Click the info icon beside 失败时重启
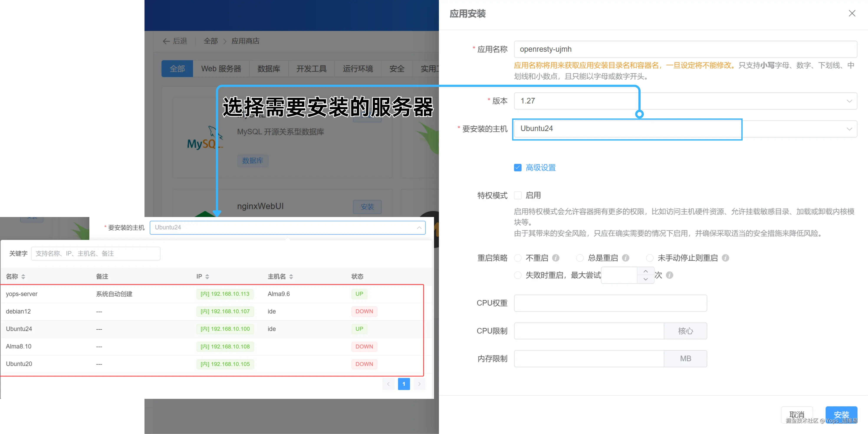Screen dimensions: 868x434 [x=669, y=275]
